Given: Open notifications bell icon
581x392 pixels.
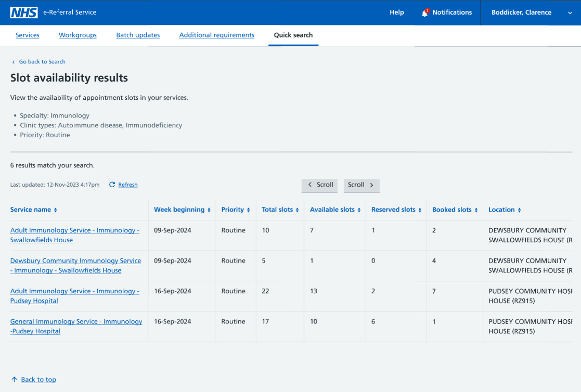Looking at the screenshot, I should (x=425, y=12).
